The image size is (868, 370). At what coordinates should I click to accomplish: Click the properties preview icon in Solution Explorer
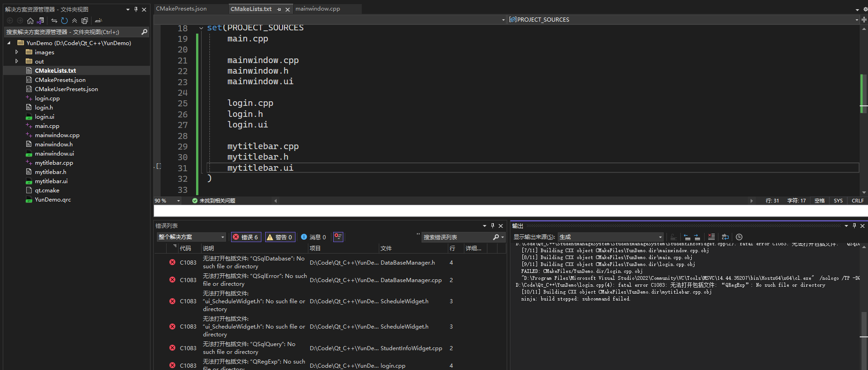click(98, 21)
